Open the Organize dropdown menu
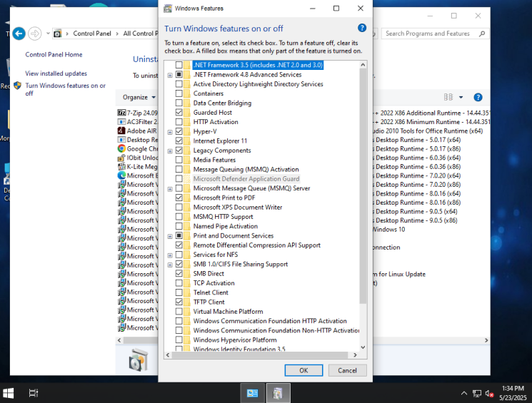The width and height of the screenshot is (532, 403). pyautogui.click(x=139, y=97)
